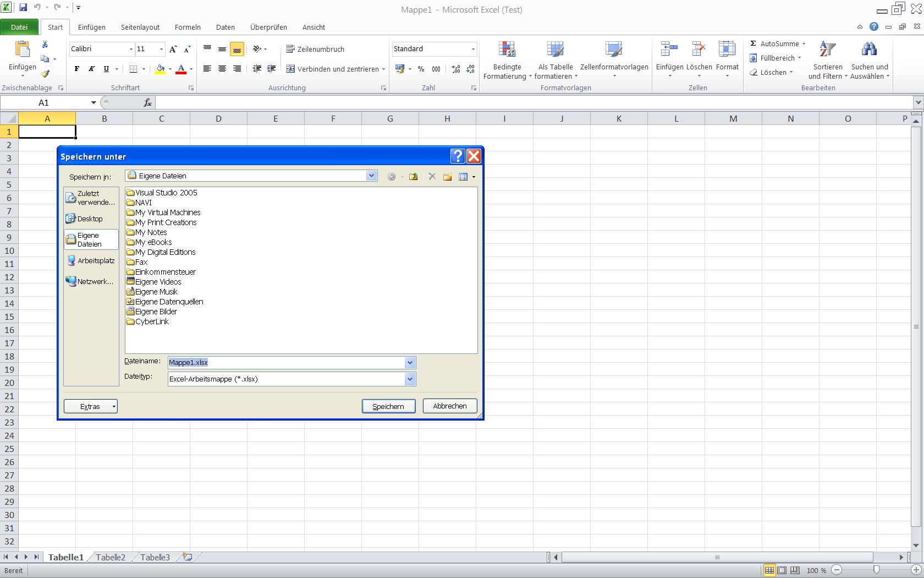924x578 pixels.
Task: Toggle align text right
Action: [237, 69]
